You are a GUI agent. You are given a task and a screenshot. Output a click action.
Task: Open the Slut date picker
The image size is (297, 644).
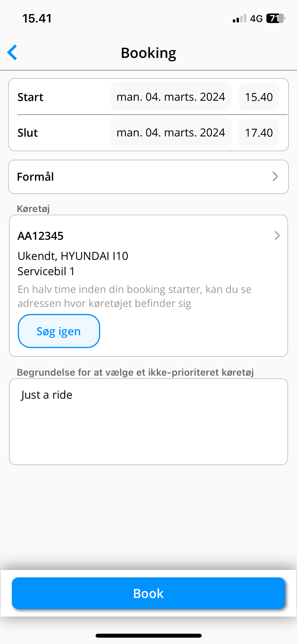tap(171, 132)
